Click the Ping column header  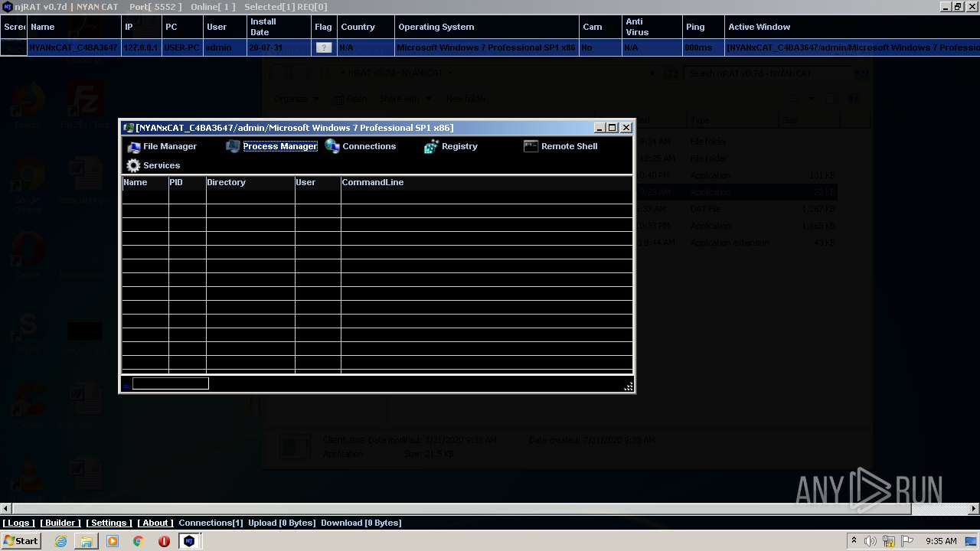(704, 27)
